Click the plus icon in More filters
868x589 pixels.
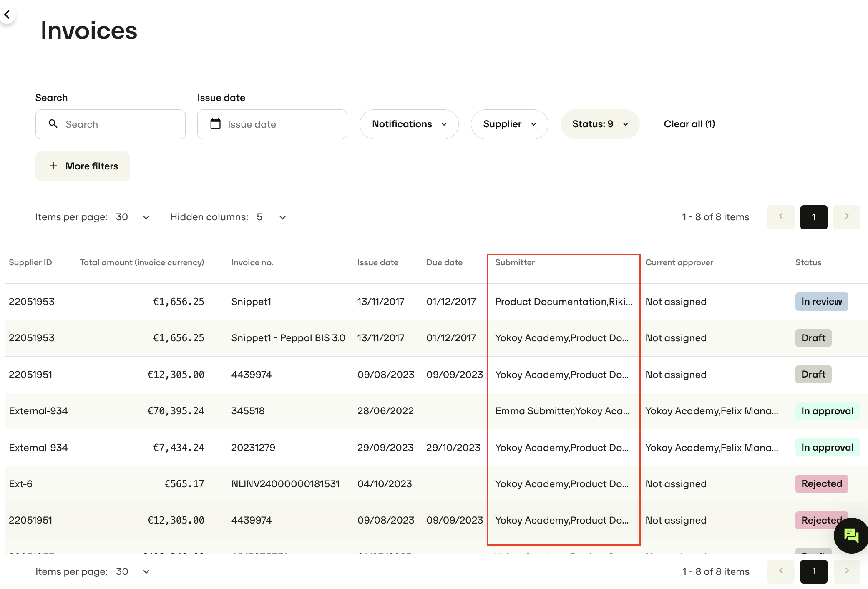tap(53, 166)
